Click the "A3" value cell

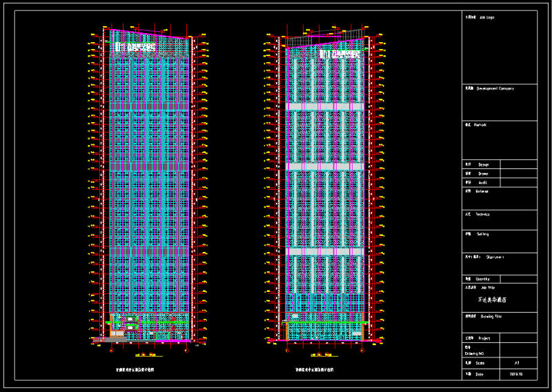(x=519, y=363)
